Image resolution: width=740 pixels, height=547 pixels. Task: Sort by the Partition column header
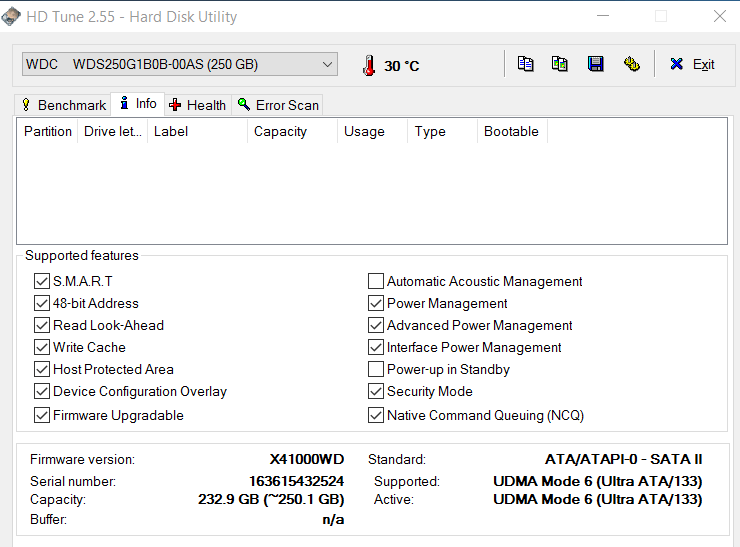point(48,131)
